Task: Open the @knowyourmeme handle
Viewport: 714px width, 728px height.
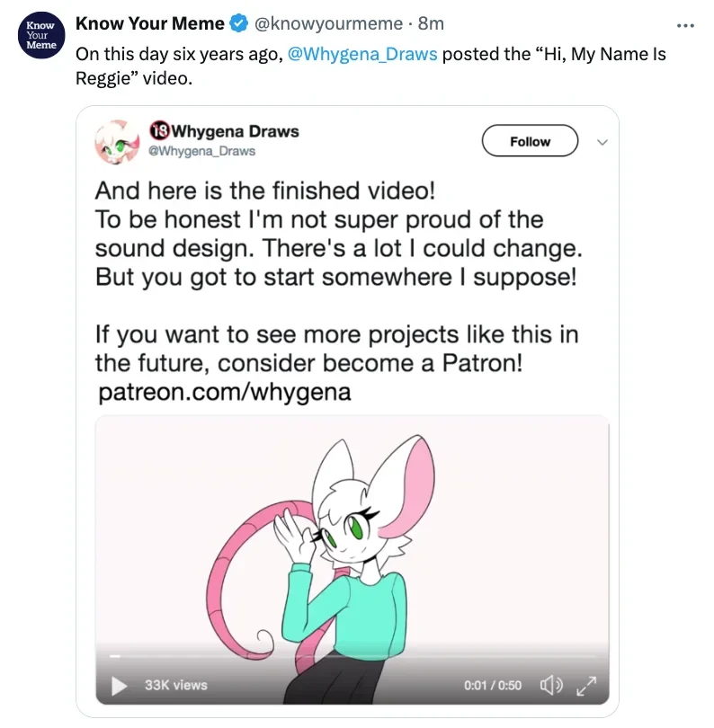Action: pyautogui.click(x=328, y=23)
